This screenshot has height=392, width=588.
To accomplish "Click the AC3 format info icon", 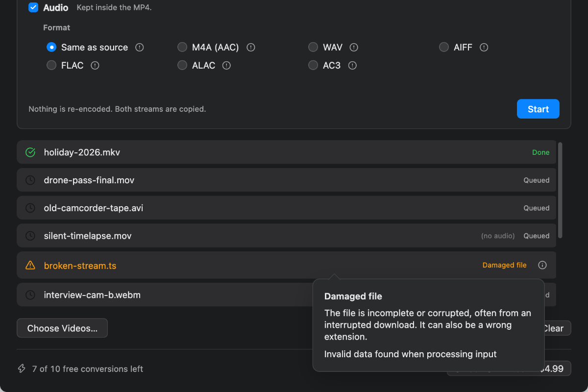I will pyautogui.click(x=352, y=65).
